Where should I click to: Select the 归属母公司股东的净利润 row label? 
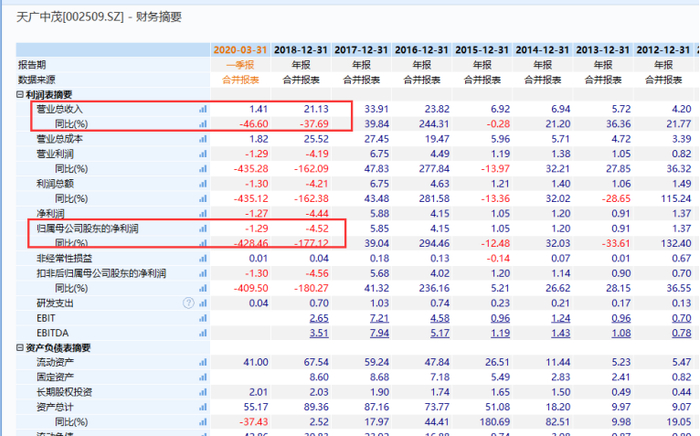[x=88, y=228]
